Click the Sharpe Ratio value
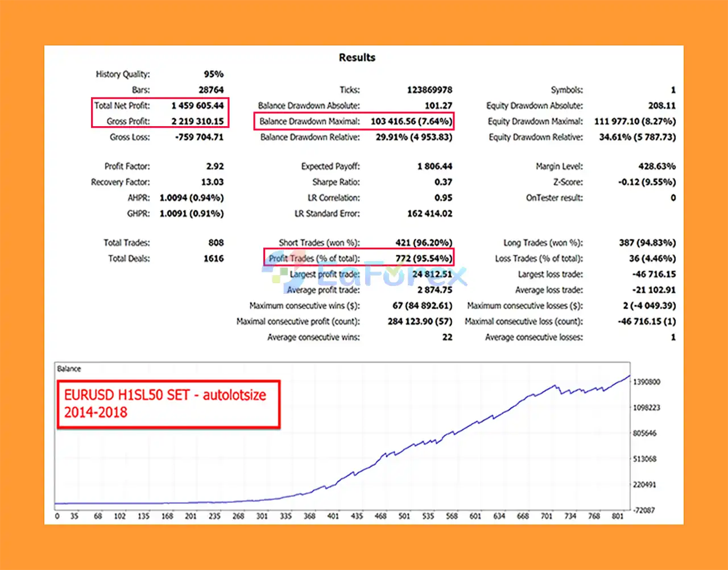Image resolution: width=728 pixels, height=570 pixels. 443,182
